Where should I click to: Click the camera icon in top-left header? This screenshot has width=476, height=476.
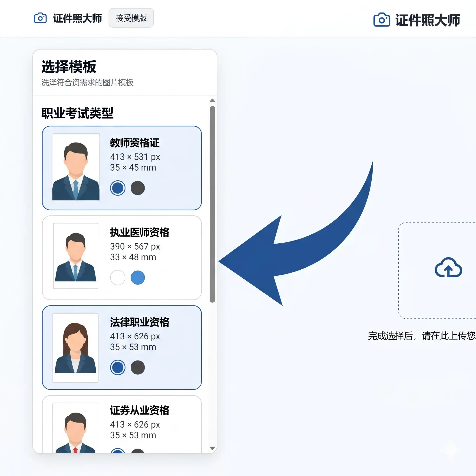coord(40,18)
